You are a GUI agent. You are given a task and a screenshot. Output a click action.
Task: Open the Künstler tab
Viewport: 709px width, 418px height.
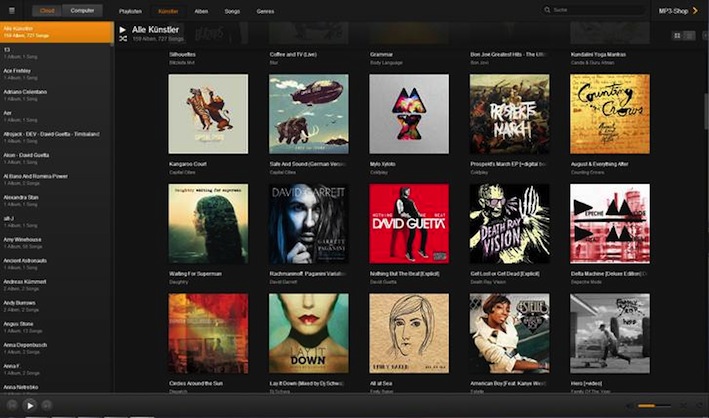pyautogui.click(x=168, y=11)
